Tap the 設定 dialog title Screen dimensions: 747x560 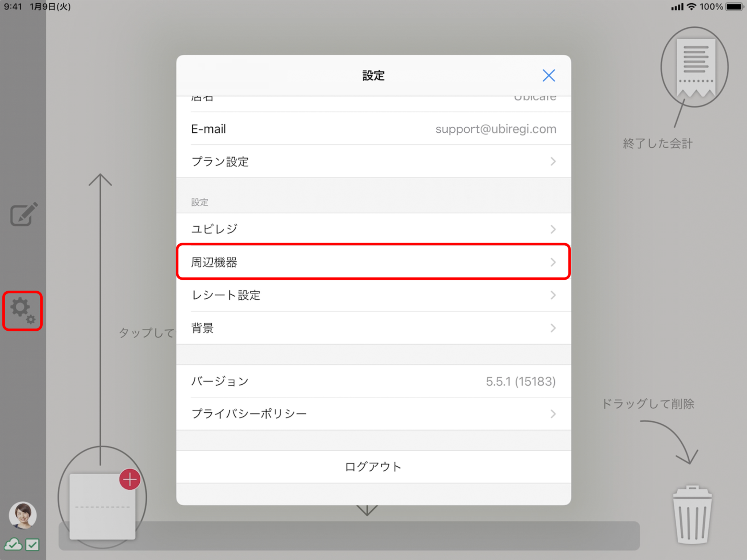click(x=373, y=75)
